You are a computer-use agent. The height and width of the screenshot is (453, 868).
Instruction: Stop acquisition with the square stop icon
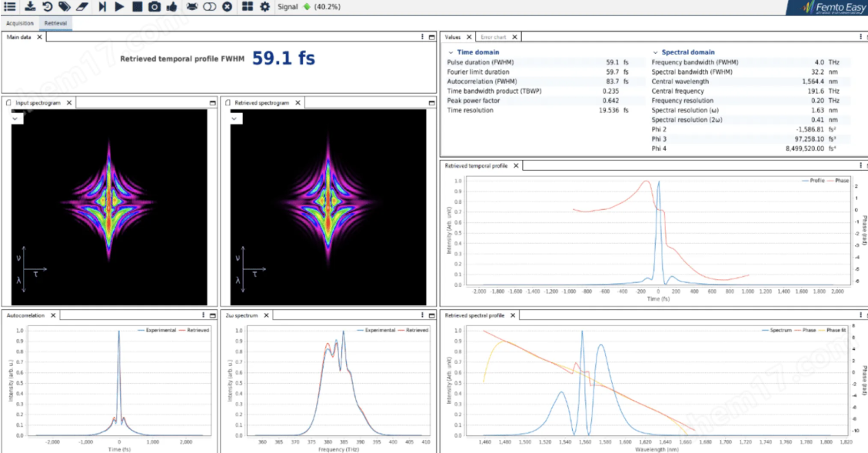(137, 7)
